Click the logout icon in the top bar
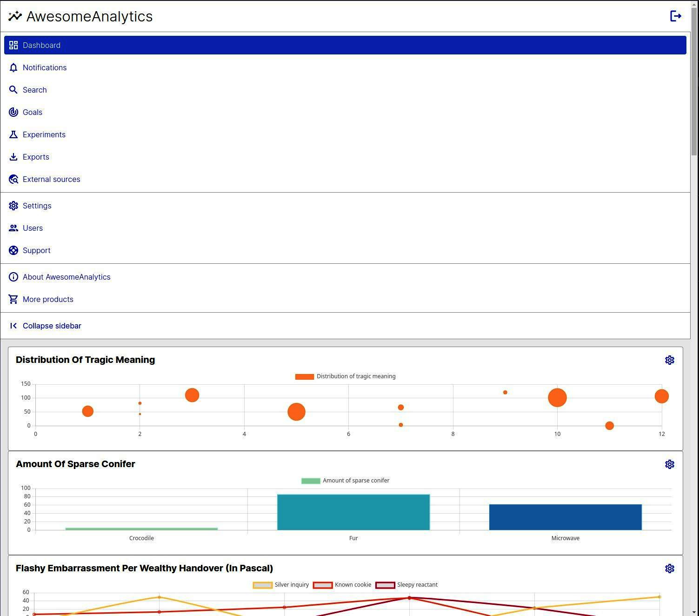Screen dimensions: 699x616 676,16
